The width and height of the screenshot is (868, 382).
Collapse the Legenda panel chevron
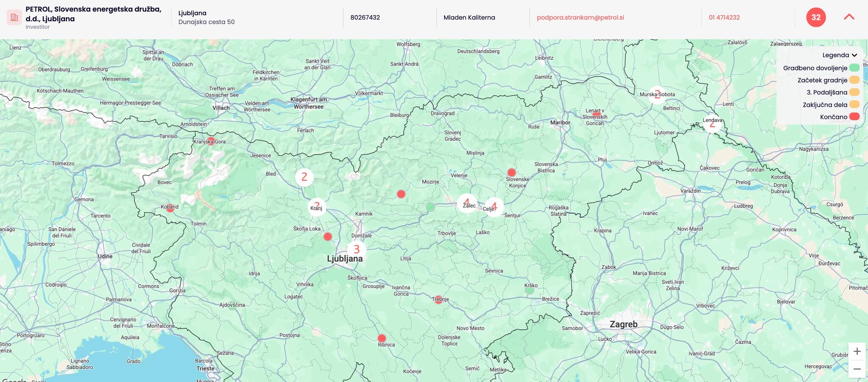pos(854,55)
